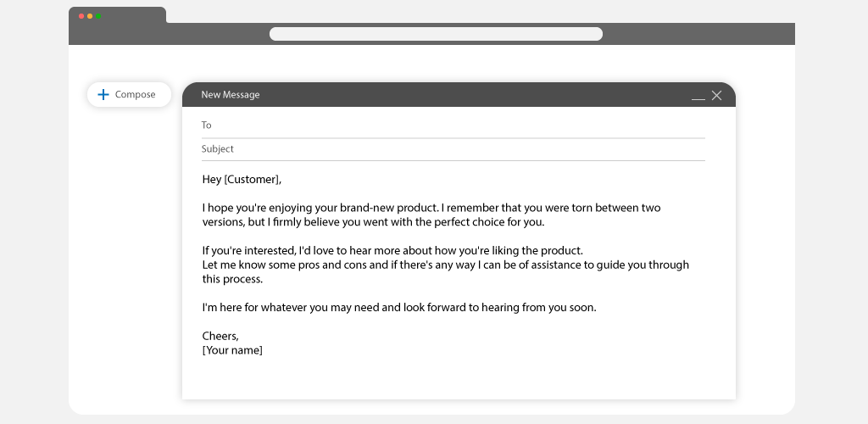Click the green browser window dot
The image size is (868, 424).
[98, 16]
